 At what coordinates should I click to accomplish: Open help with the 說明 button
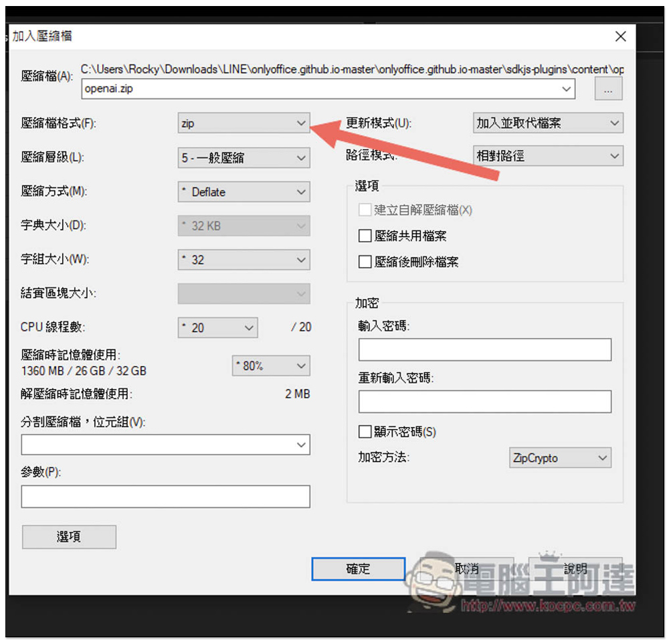click(575, 569)
